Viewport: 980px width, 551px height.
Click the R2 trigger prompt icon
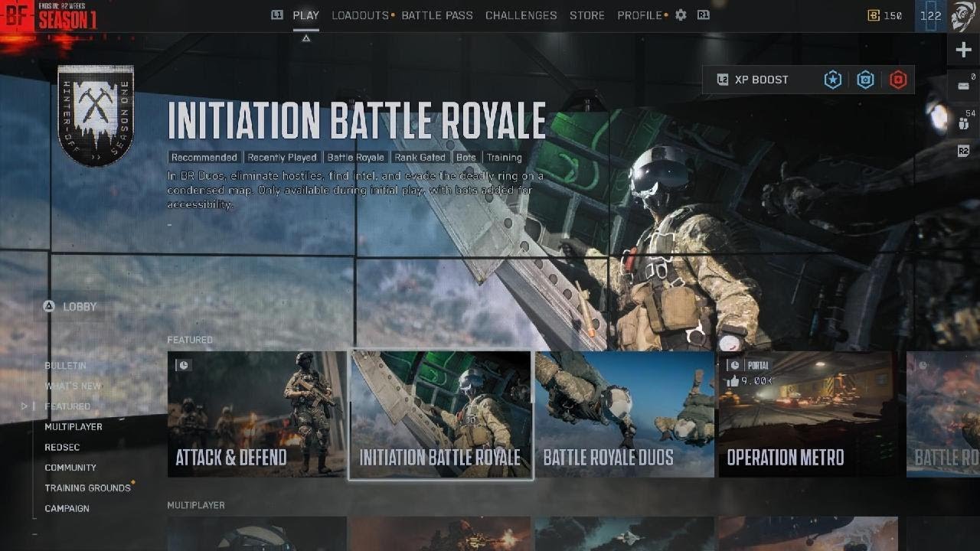963,152
